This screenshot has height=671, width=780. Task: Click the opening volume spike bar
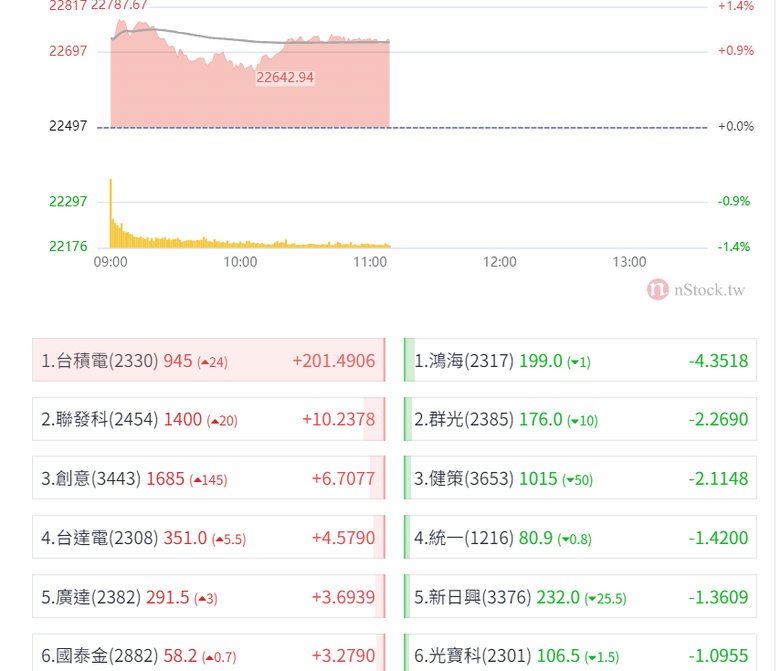110,213
